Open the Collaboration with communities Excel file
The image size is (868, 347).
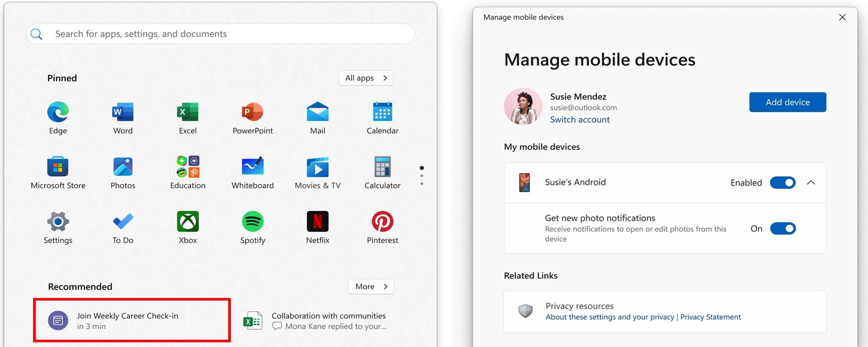(x=315, y=321)
